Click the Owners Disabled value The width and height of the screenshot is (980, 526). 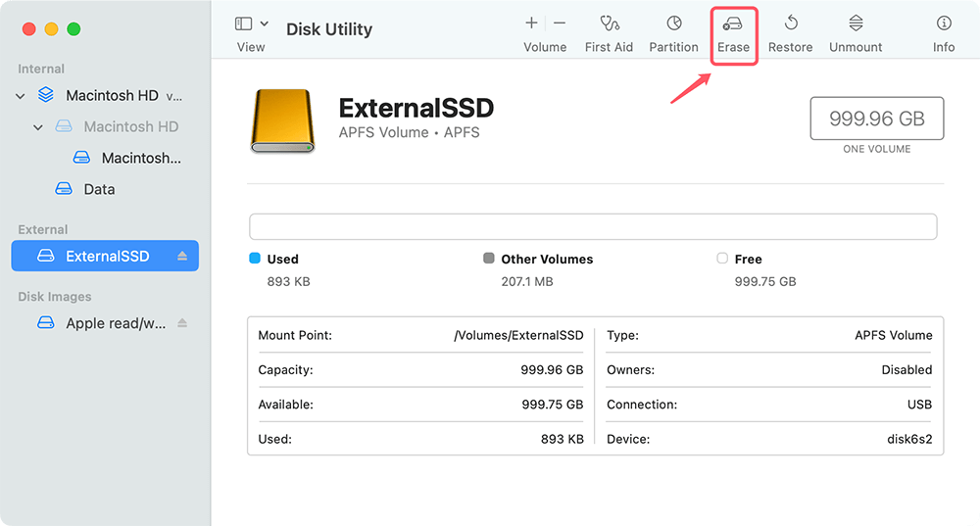906,370
